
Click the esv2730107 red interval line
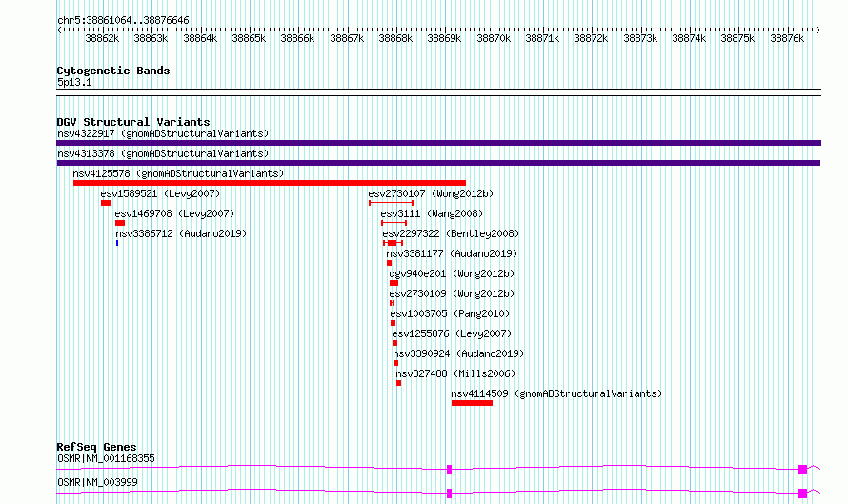(x=391, y=203)
